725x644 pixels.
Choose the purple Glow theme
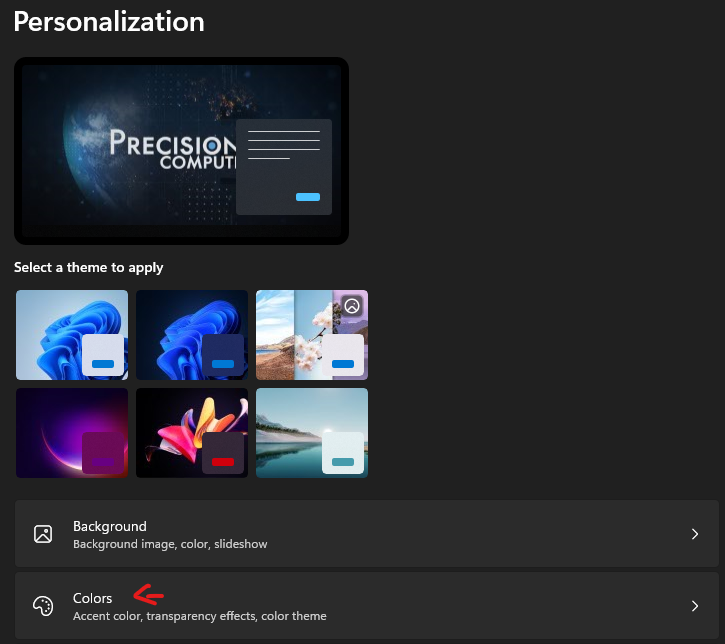pyautogui.click(x=72, y=433)
